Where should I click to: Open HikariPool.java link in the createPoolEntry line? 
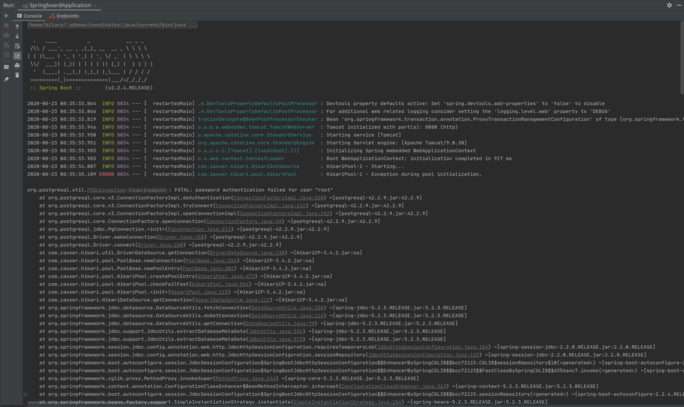coord(226,277)
